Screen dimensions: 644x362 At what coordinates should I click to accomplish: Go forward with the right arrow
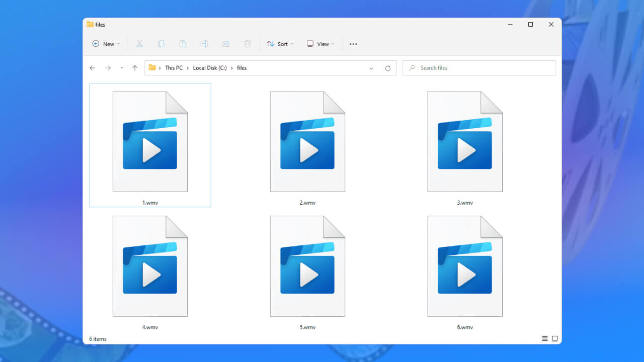pos(108,68)
